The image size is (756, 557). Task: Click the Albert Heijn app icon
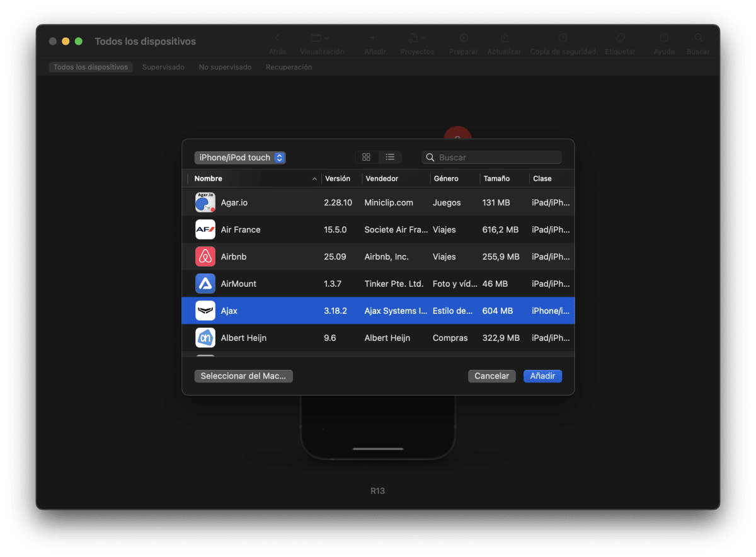205,338
